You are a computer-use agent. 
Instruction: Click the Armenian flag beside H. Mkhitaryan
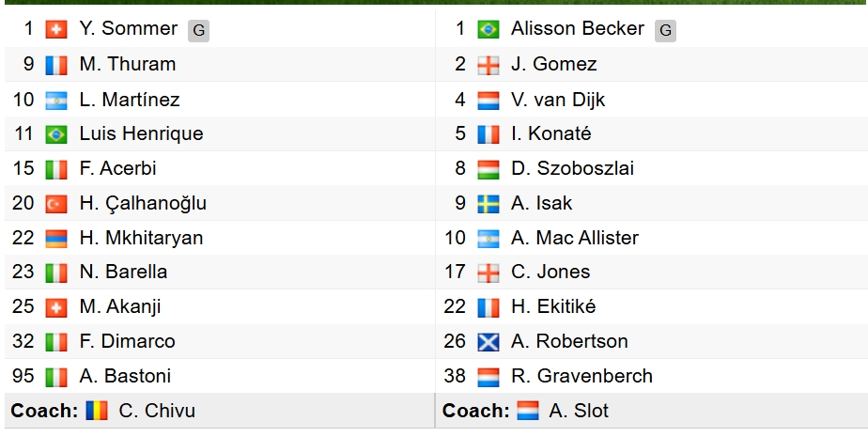tap(56, 238)
